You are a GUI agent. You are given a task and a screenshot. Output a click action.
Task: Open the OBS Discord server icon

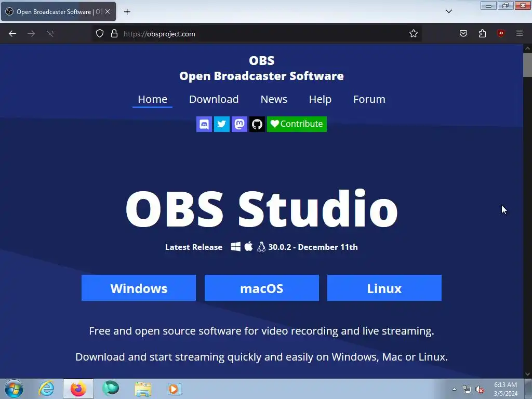(x=204, y=124)
